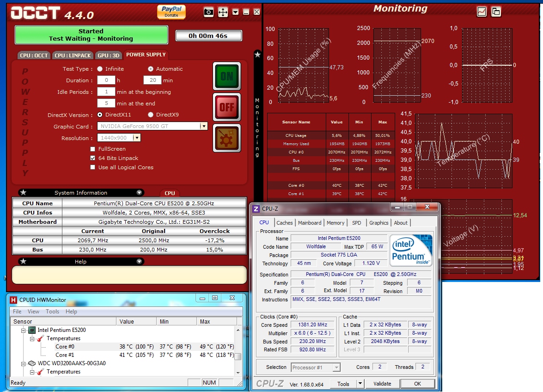Click the Validate button in CPU-Z

(382, 384)
